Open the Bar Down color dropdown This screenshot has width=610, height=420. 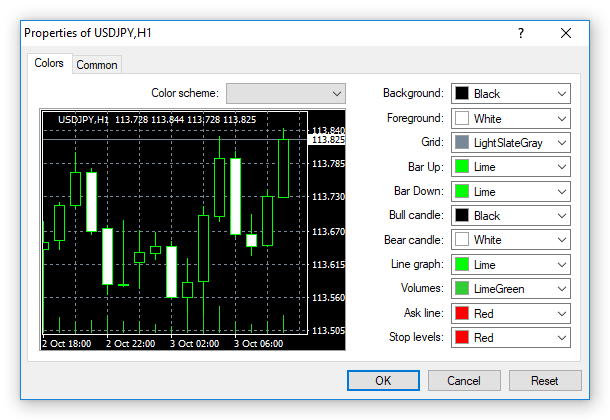tap(511, 191)
